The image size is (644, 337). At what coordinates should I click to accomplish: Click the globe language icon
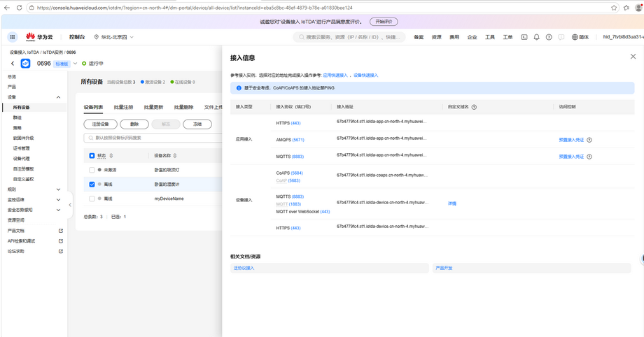[575, 37]
